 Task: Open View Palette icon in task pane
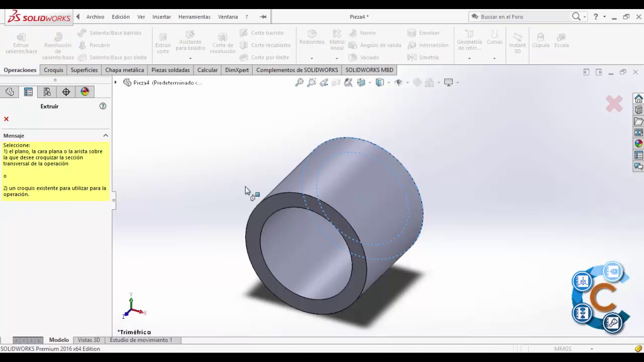tap(638, 133)
